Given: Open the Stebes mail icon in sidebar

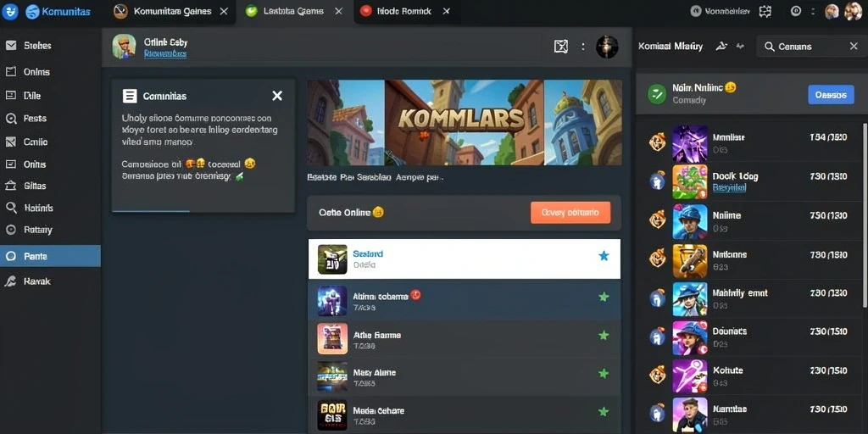Looking at the screenshot, I should click(x=10, y=46).
